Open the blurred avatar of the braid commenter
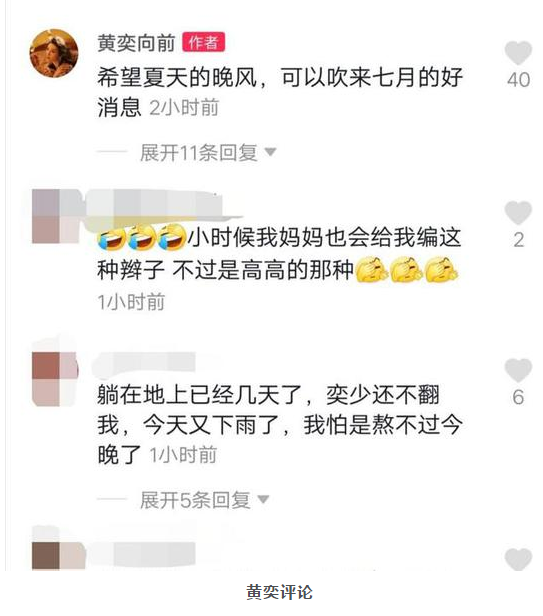 click(56, 216)
